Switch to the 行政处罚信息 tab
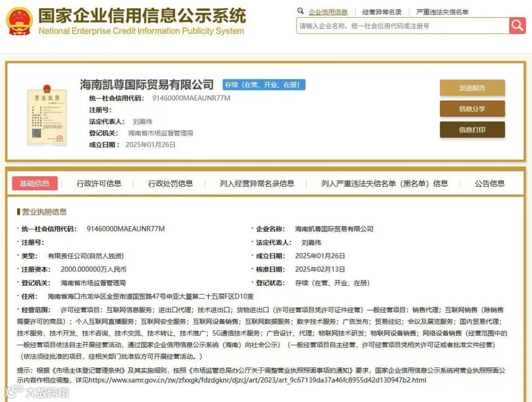 click(170, 184)
